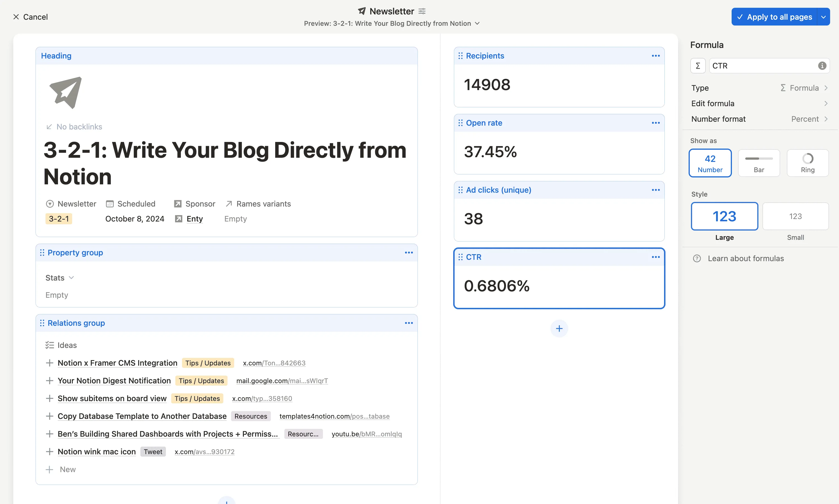Click the Recipients property options icon (…)

point(656,55)
